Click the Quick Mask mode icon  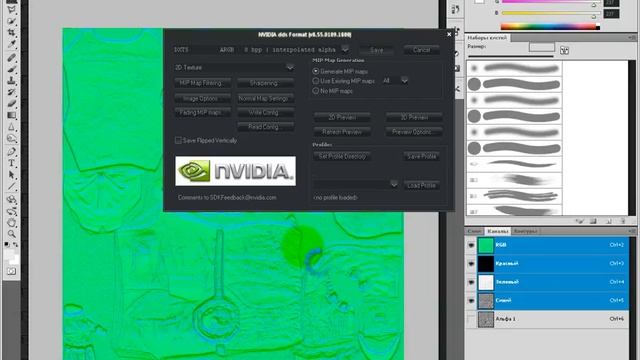pyautogui.click(x=11, y=271)
